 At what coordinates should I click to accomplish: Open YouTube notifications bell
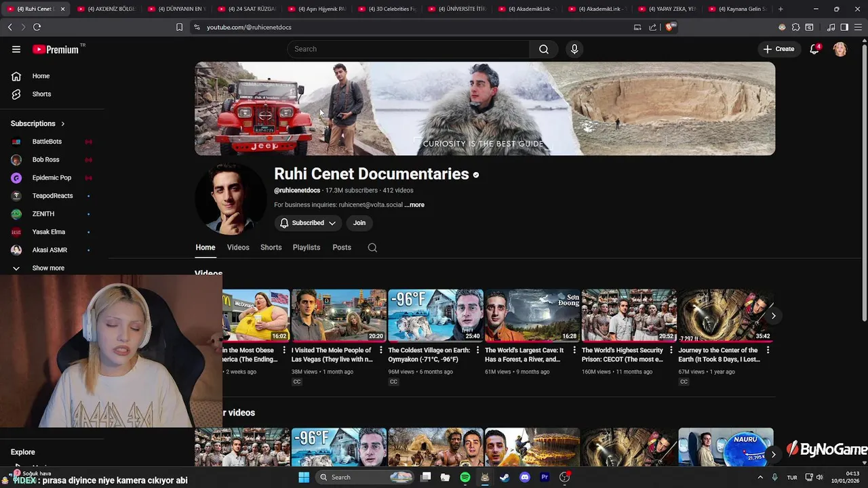tap(815, 49)
